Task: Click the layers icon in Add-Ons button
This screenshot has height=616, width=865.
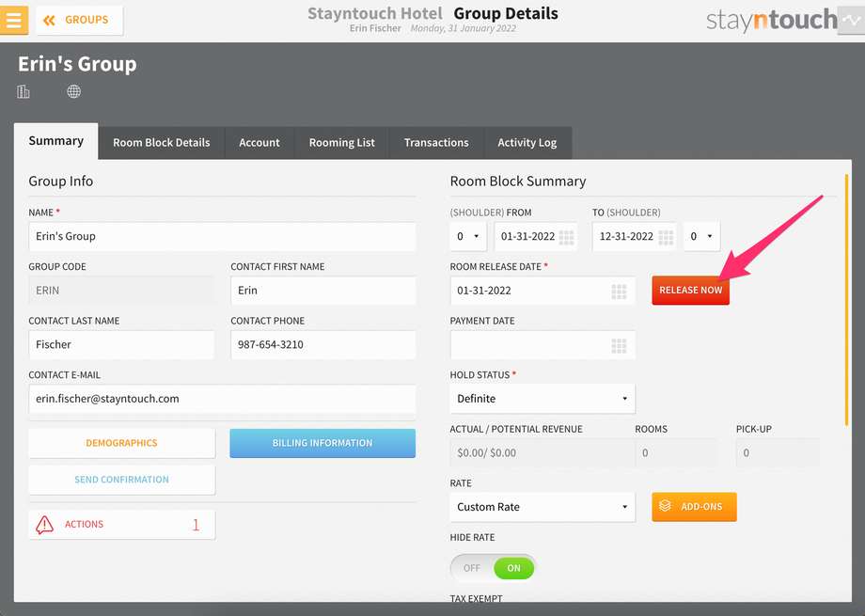Action: click(x=665, y=506)
